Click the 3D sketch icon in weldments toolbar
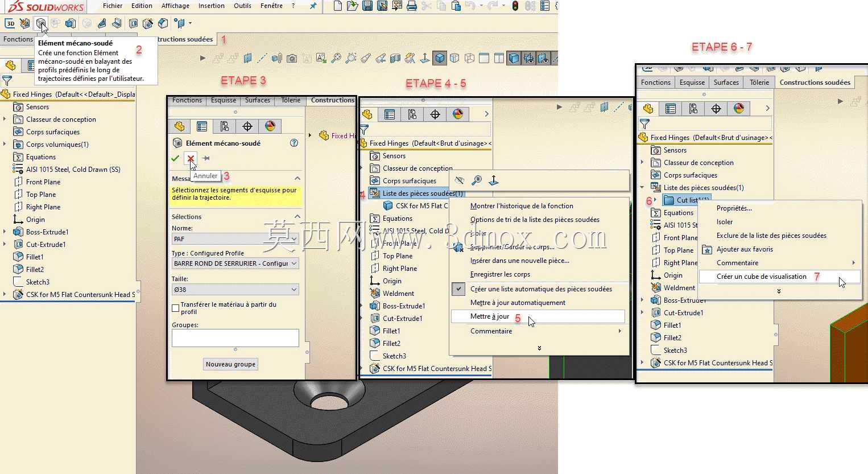 coord(10,23)
